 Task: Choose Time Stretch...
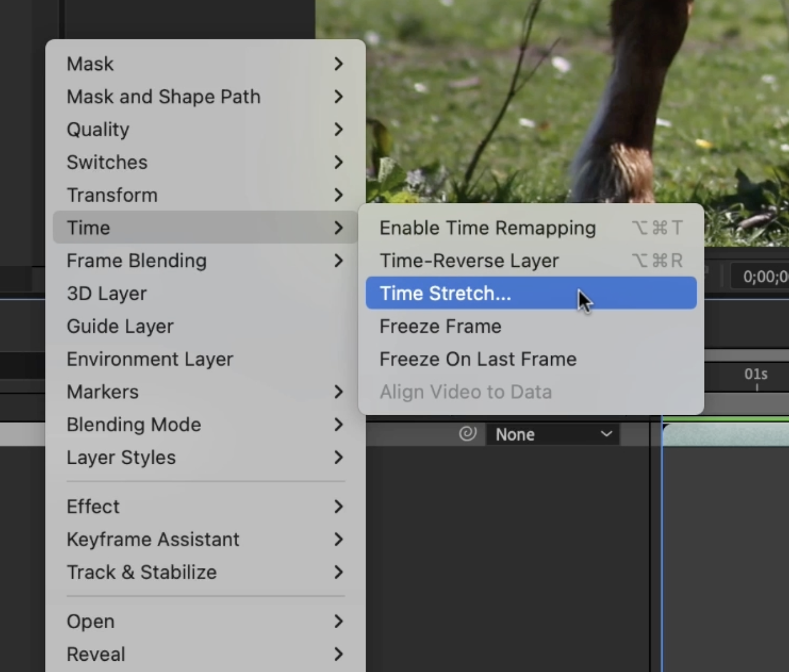tap(531, 293)
